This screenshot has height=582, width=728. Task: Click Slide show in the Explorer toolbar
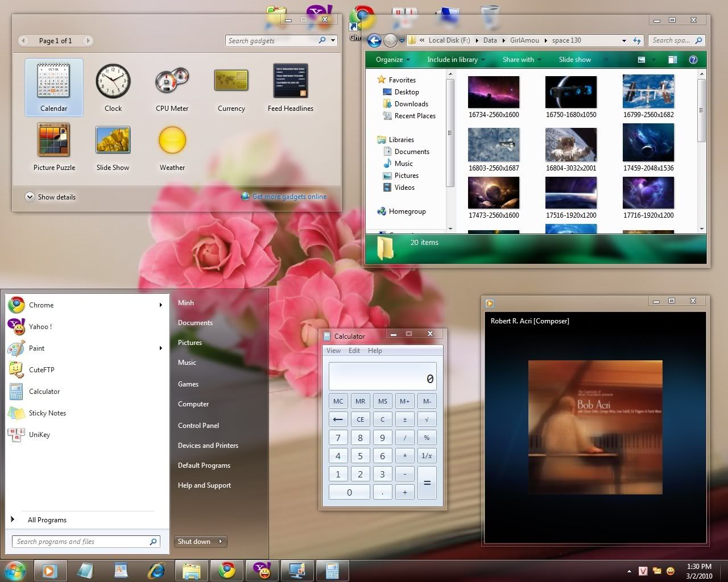[574, 60]
